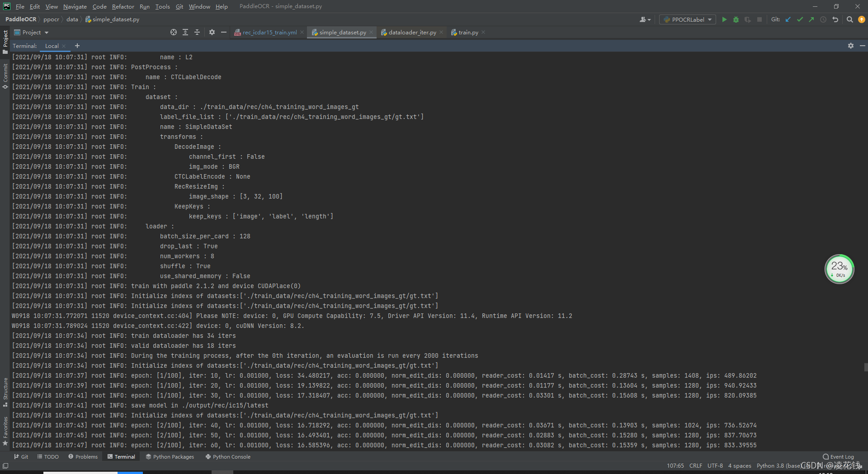This screenshot has width=868, height=474.
Task: Click CRLF line separator in status bar
Action: (x=696, y=466)
